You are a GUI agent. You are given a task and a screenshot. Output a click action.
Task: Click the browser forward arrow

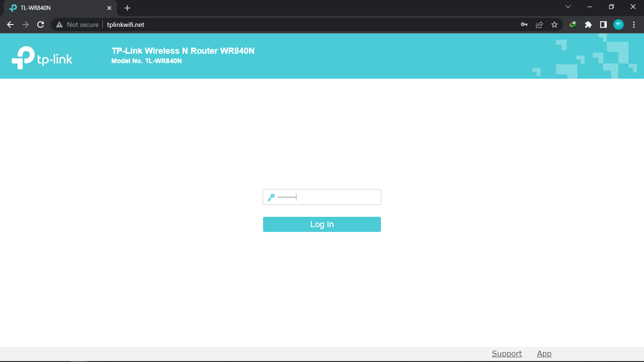[25, 25]
